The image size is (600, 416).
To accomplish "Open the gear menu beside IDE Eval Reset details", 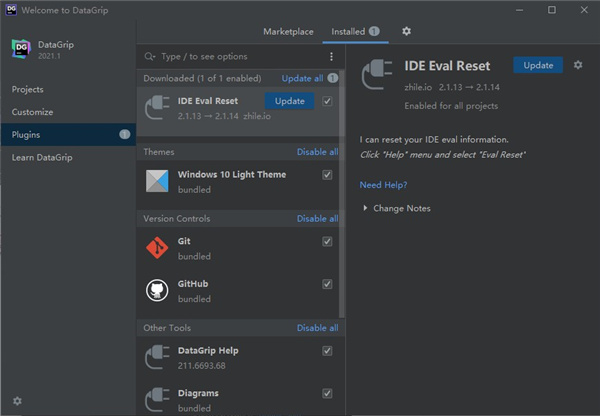I will [x=577, y=65].
